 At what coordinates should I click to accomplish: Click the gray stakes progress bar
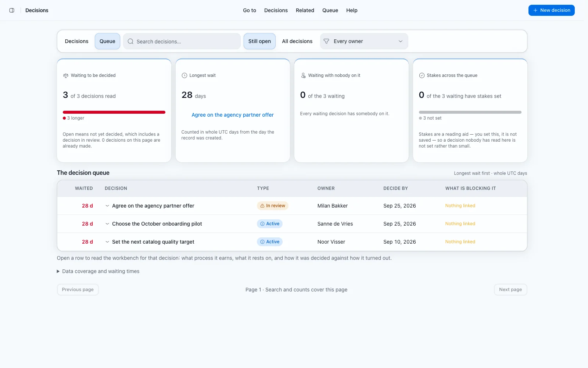coord(470,112)
